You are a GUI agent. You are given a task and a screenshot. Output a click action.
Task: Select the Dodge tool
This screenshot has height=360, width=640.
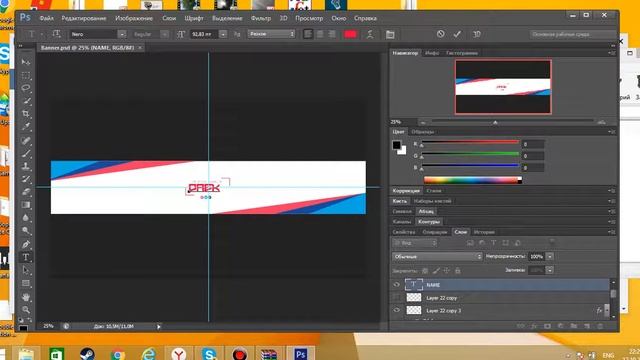[x=26, y=231]
